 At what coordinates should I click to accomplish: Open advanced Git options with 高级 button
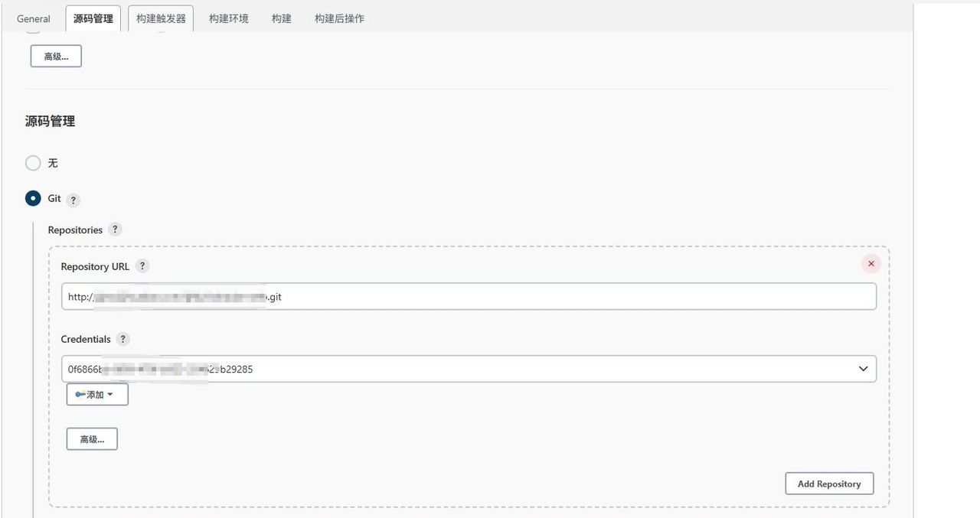(x=92, y=438)
